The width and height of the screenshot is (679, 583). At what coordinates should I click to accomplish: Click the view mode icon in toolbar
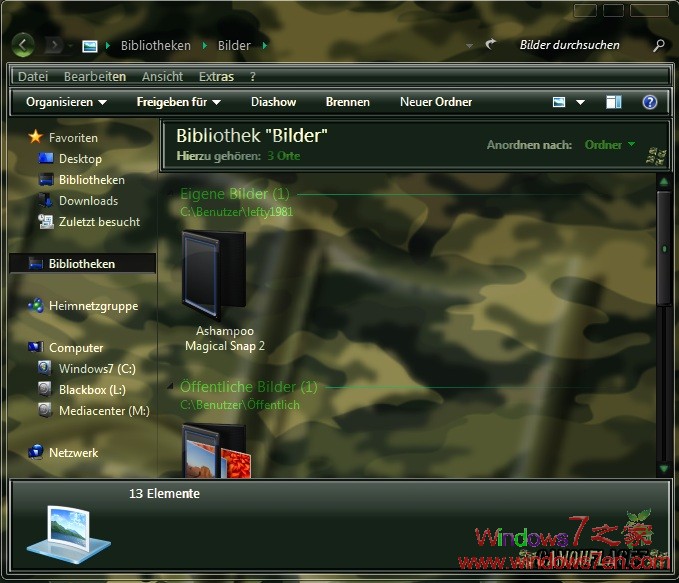click(x=560, y=102)
